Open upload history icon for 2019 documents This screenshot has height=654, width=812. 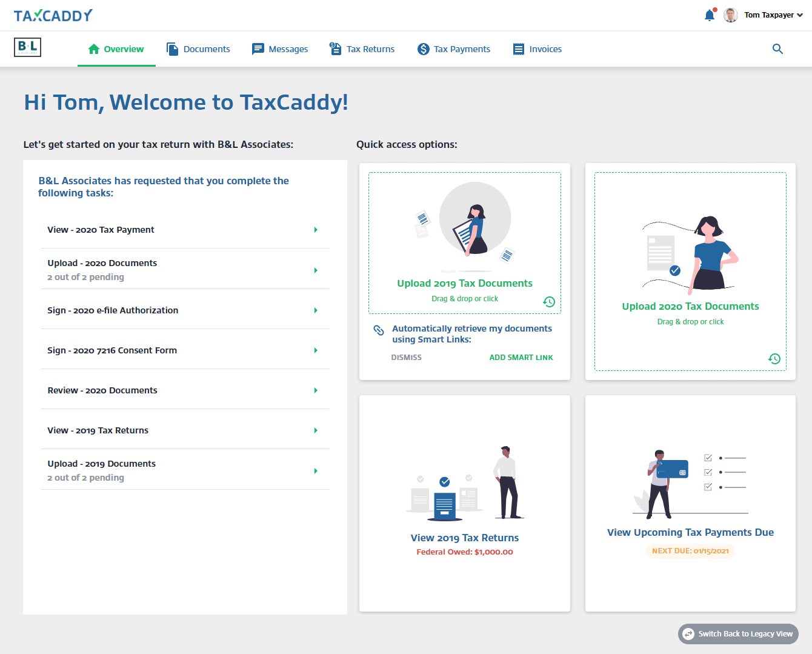[x=549, y=302]
